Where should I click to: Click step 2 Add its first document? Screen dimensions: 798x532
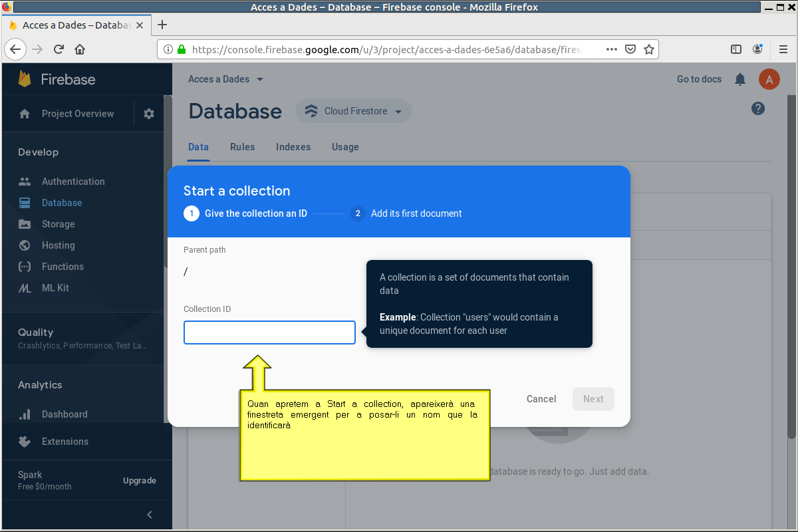406,213
